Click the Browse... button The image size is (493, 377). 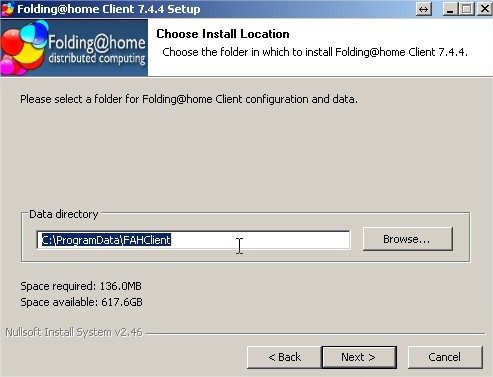pos(408,239)
